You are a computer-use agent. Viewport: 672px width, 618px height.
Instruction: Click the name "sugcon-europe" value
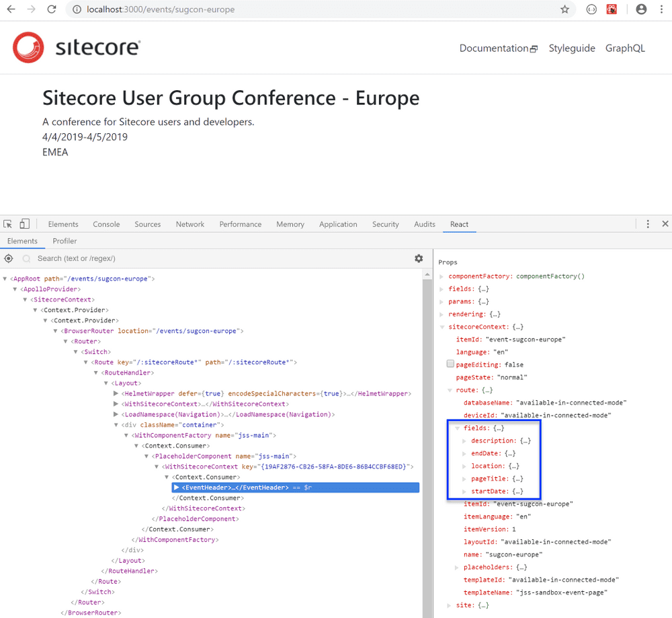pos(514,555)
